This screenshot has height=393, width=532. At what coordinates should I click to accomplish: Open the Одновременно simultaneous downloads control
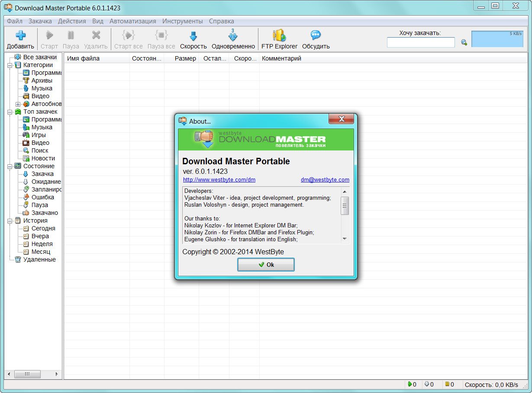click(x=233, y=40)
